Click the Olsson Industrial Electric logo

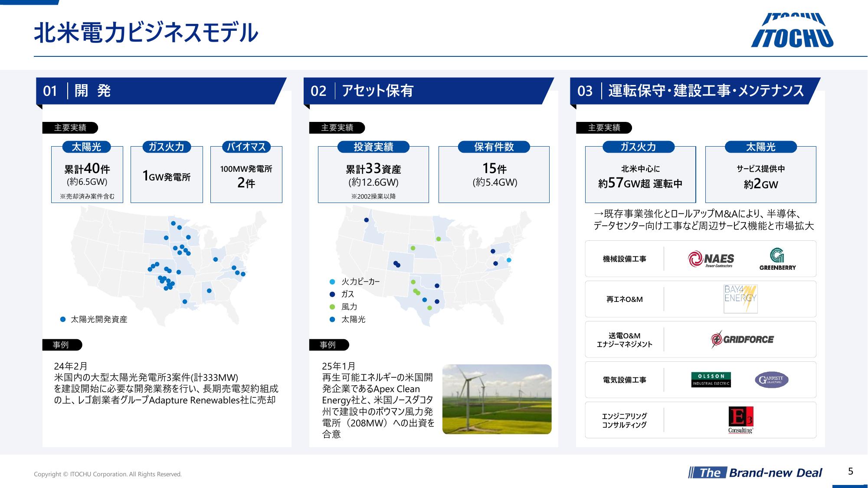click(x=711, y=380)
